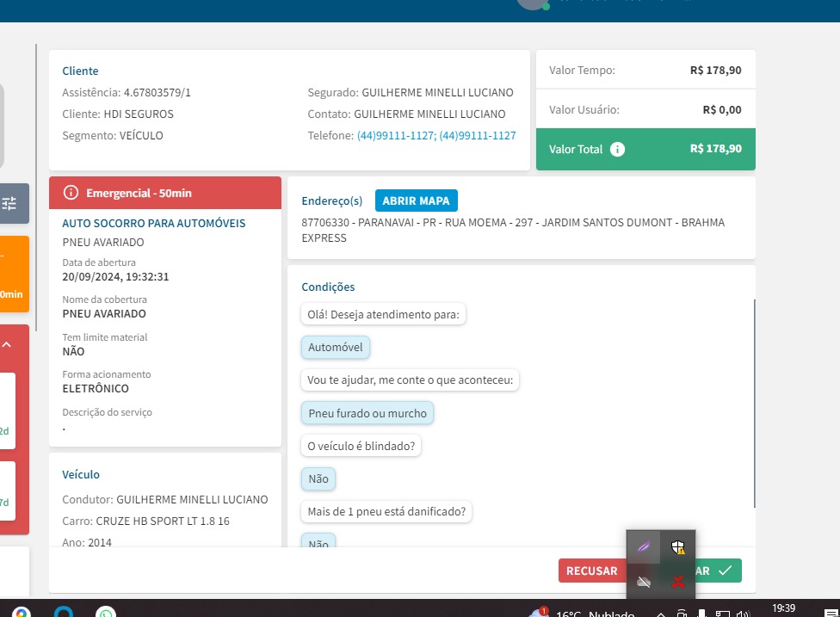840x617 pixels.
Task: Click the Assistência number 4.67803579/1
Action: pos(157,93)
